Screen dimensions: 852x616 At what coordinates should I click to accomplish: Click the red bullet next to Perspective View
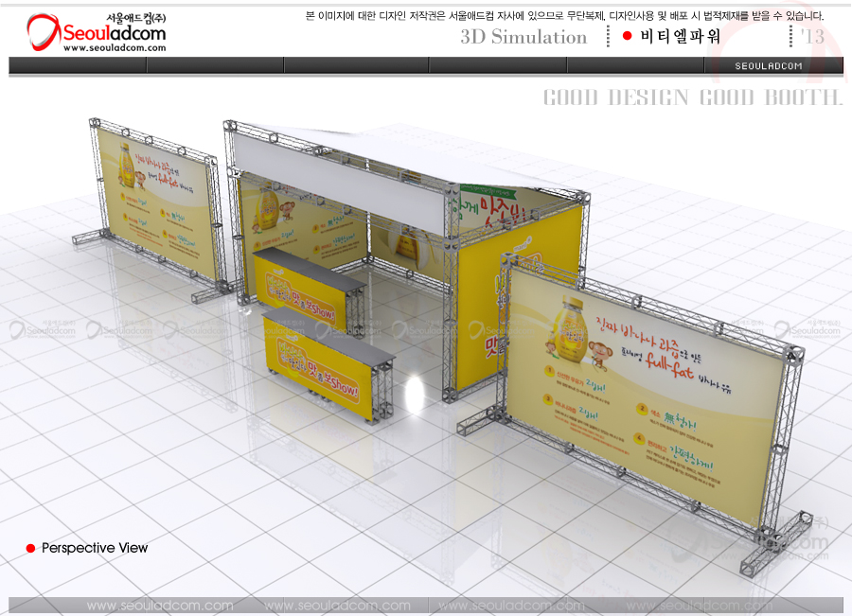click(x=30, y=549)
